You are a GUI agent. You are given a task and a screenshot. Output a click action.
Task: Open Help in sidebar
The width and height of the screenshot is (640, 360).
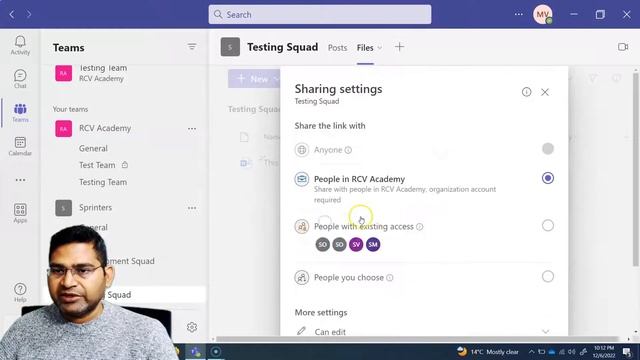click(20, 293)
